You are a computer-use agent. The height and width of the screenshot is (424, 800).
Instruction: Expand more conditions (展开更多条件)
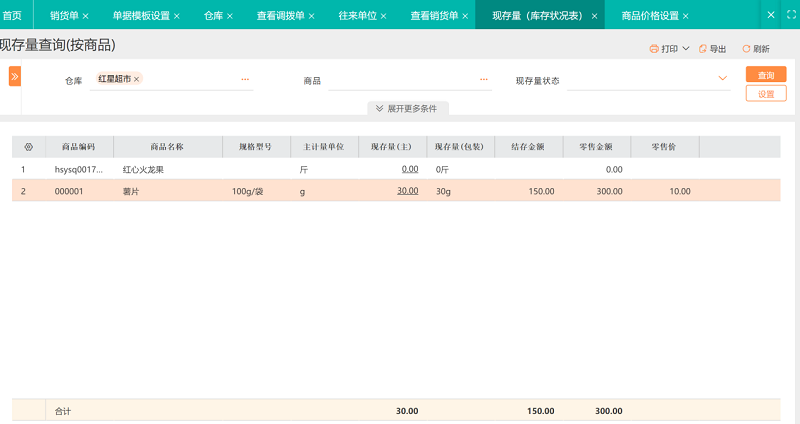click(x=407, y=108)
